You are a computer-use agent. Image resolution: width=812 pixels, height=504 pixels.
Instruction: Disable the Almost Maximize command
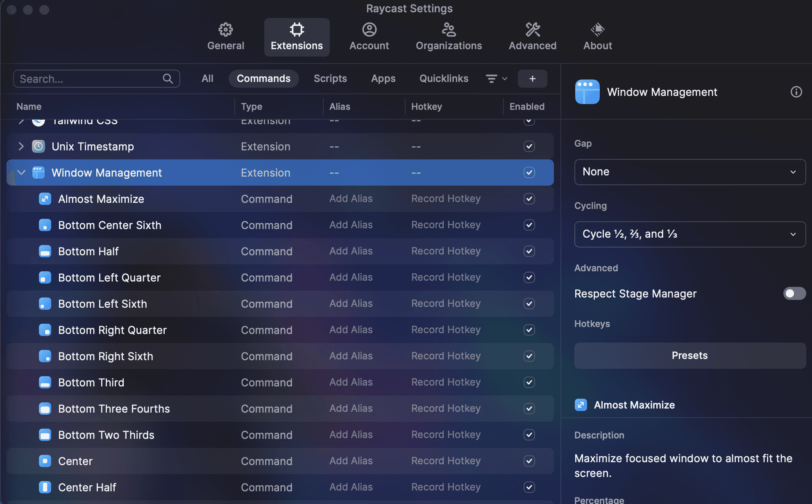point(529,199)
